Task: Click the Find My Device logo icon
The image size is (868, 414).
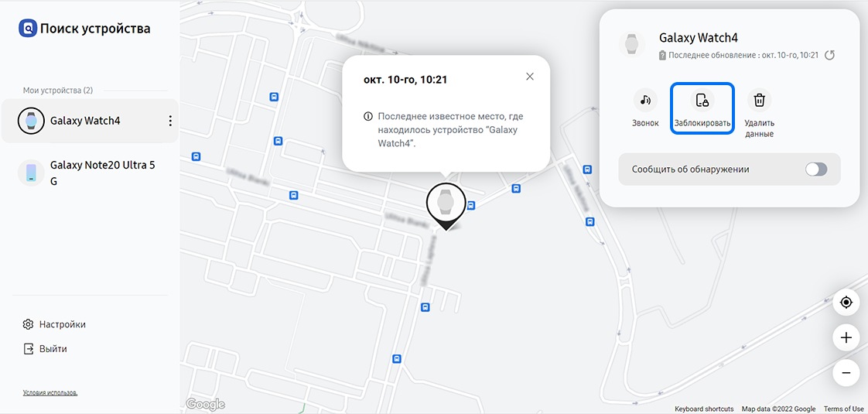Action: pyautogui.click(x=28, y=28)
